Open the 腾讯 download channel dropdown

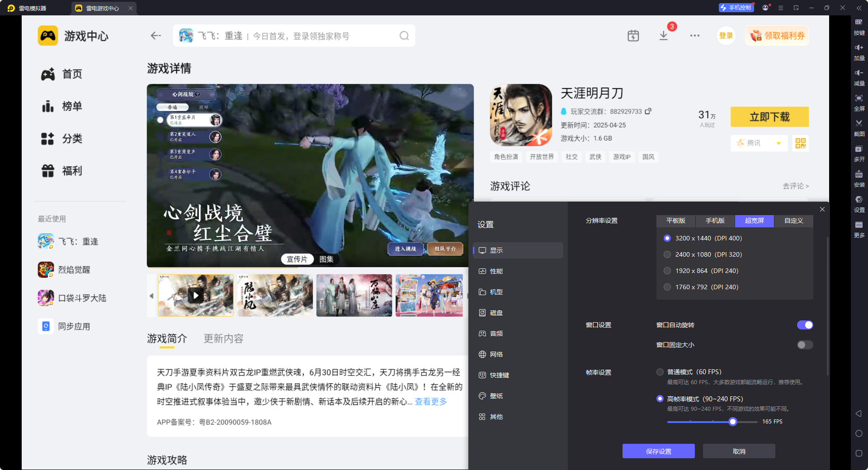click(x=759, y=143)
